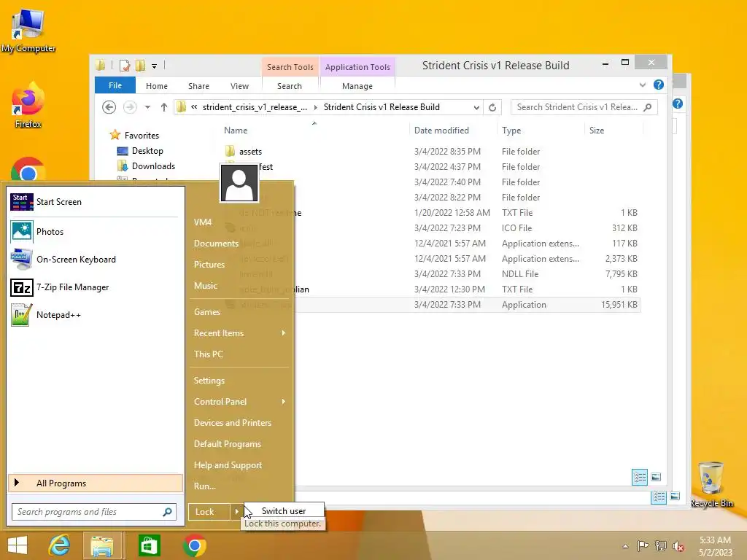Image resolution: width=747 pixels, height=560 pixels.
Task: Click the user account picture
Action: [239, 183]
